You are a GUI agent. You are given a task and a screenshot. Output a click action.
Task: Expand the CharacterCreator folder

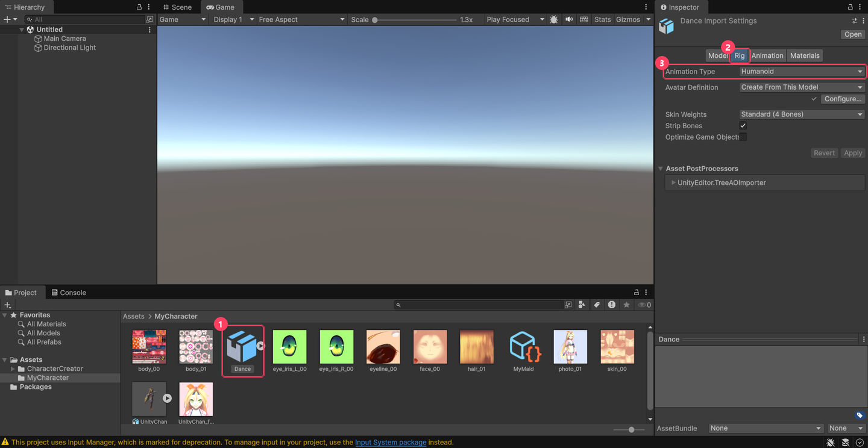(x=13, y=369)
